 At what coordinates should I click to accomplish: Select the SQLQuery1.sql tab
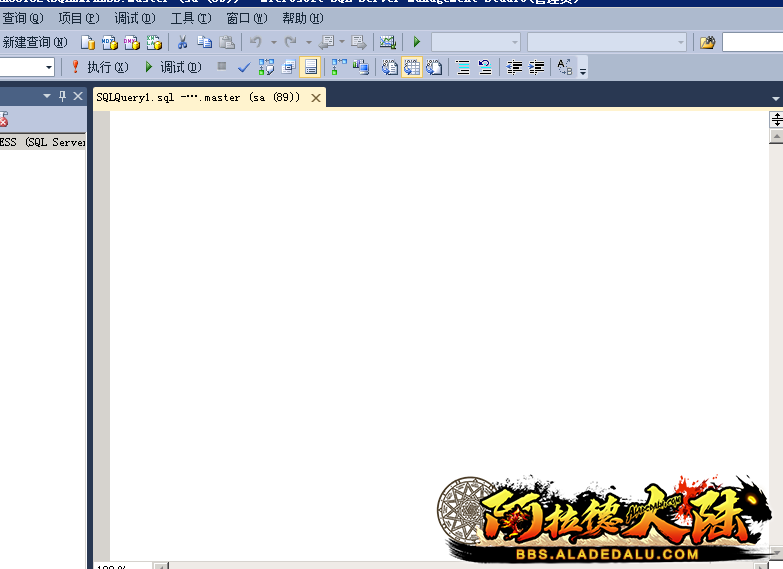pyautogui.click(x=198, y=97)
